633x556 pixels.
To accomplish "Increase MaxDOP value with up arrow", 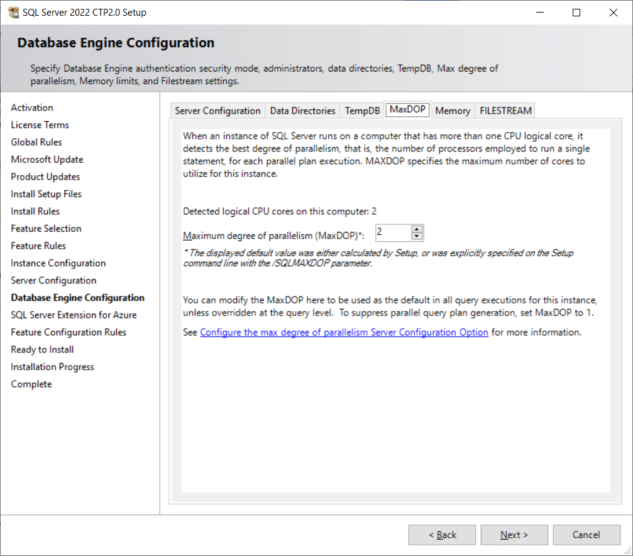I will (417, 229).
